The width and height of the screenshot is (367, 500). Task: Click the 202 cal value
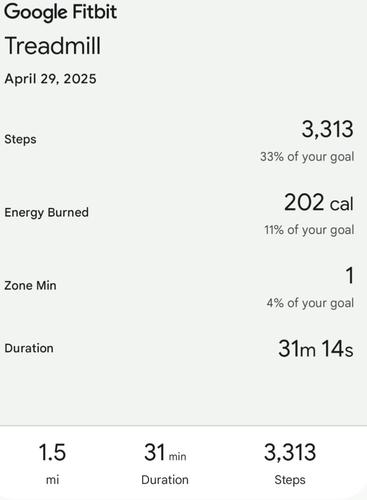(x=319, y=203)
